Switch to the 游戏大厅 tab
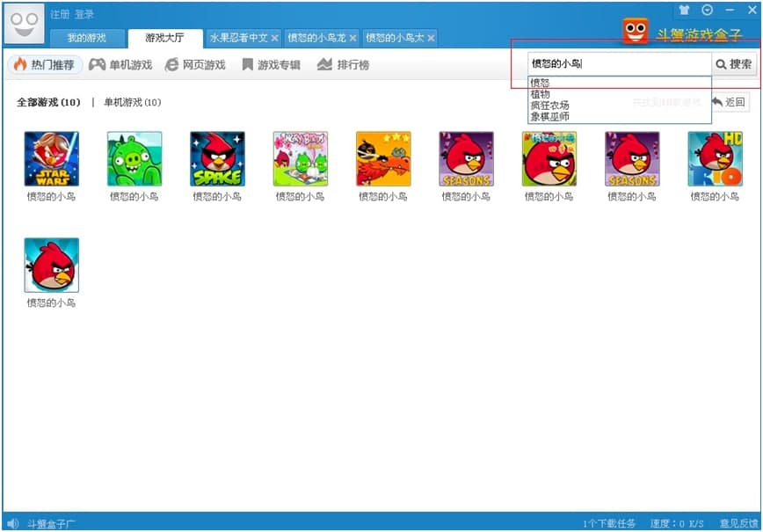The width and height of the screenshot is (763, 532). tap(165, 38)
